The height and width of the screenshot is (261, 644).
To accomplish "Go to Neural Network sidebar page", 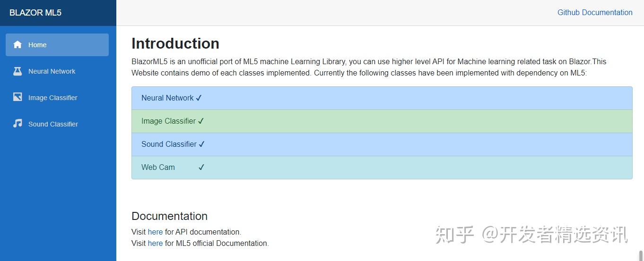I will tap(52, 71).
